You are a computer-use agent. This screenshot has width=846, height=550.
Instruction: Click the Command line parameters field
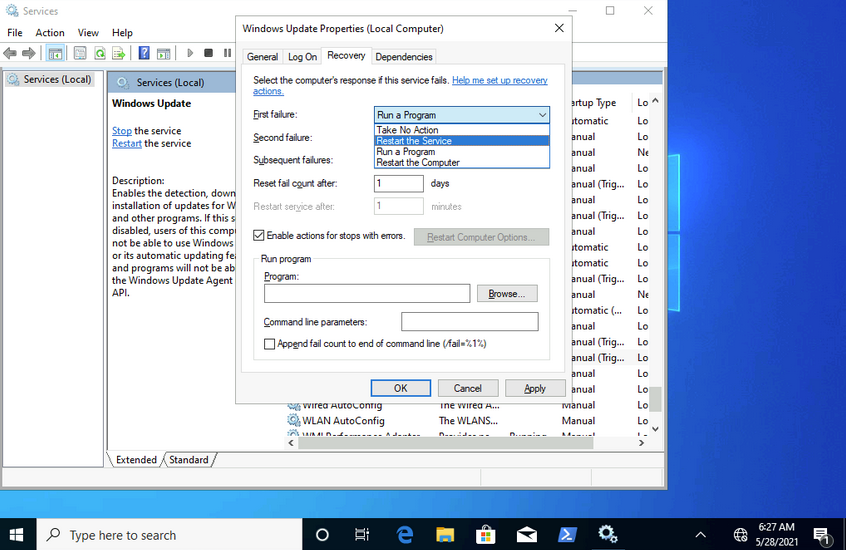click(x=469, y=322)
